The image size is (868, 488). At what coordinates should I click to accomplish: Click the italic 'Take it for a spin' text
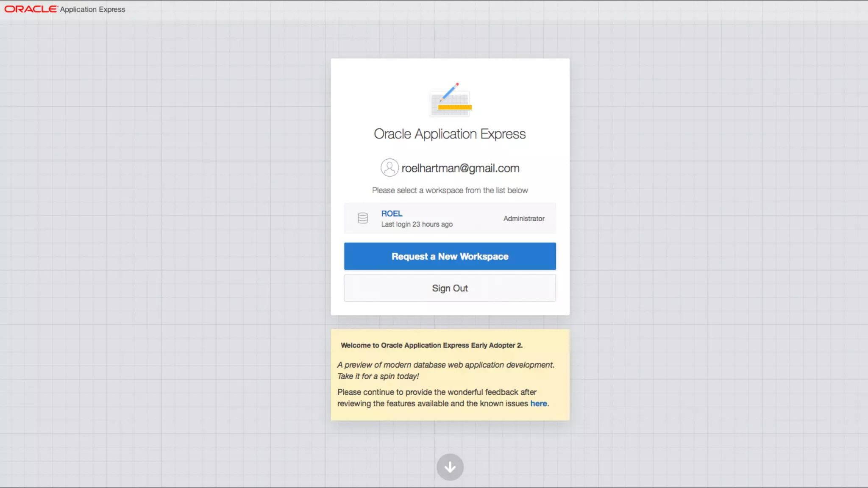click(378, 376)
